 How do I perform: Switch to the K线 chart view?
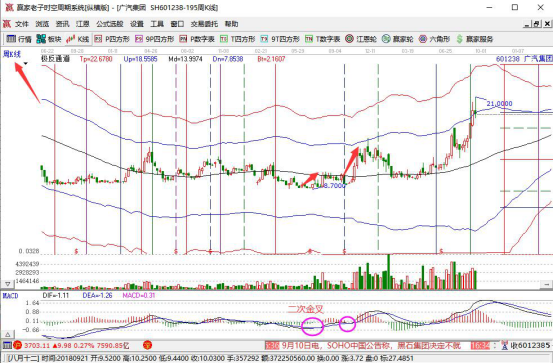click(x=78, y=39)
